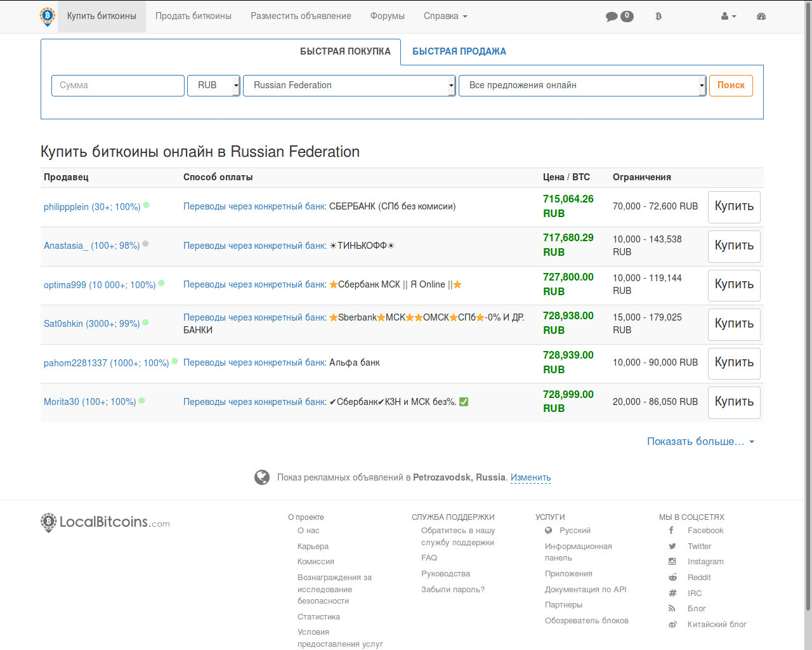Open Руководства footer link
Viewport: 812px width, 650px height.
click(x=445, y=574)
